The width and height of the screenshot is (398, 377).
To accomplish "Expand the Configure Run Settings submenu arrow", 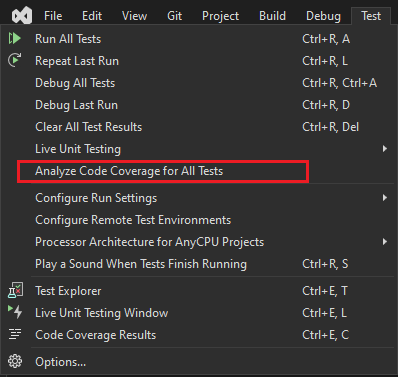I will click(385, 198).
